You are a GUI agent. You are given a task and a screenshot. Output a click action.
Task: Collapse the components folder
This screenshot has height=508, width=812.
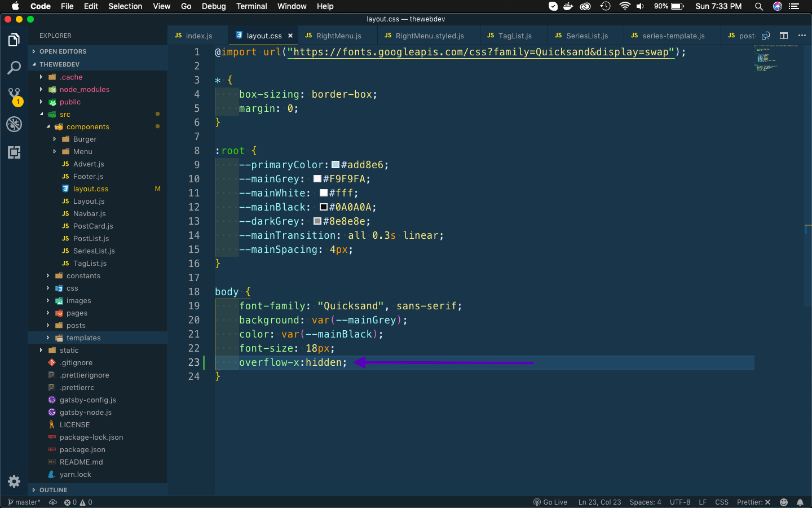tap(98, 127)
